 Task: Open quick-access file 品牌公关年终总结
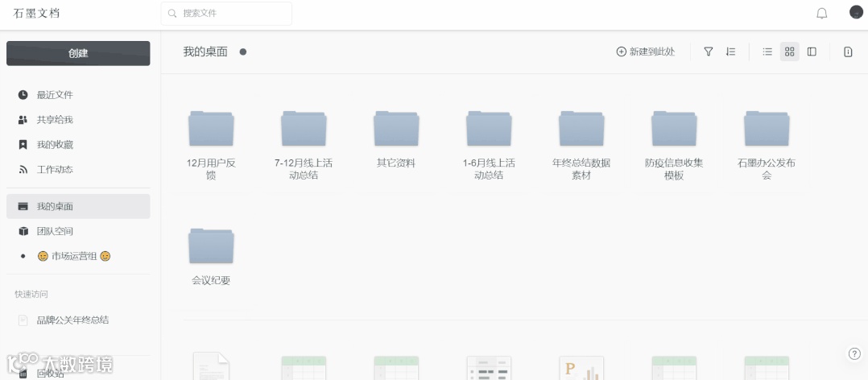click(x=78, y=320)
